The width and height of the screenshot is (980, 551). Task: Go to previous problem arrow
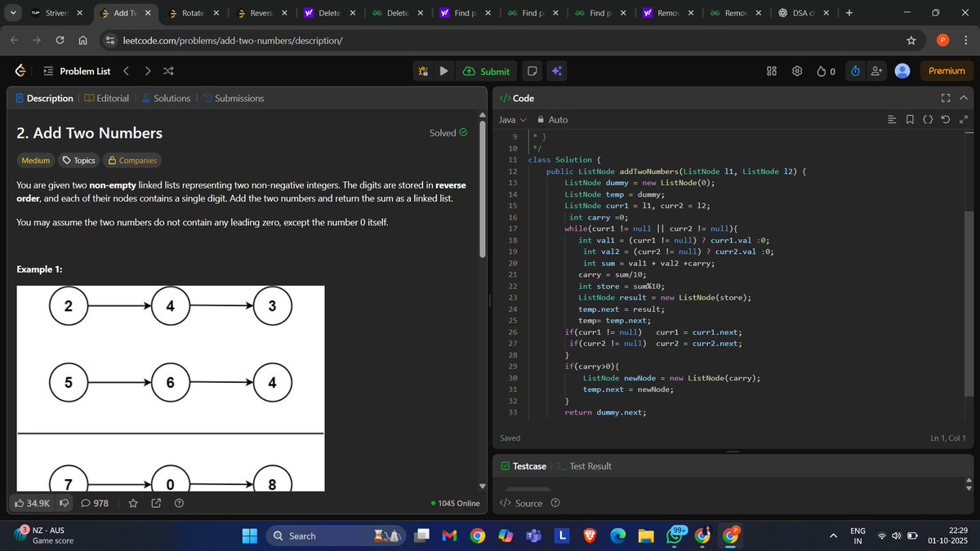tap(126, 71)
